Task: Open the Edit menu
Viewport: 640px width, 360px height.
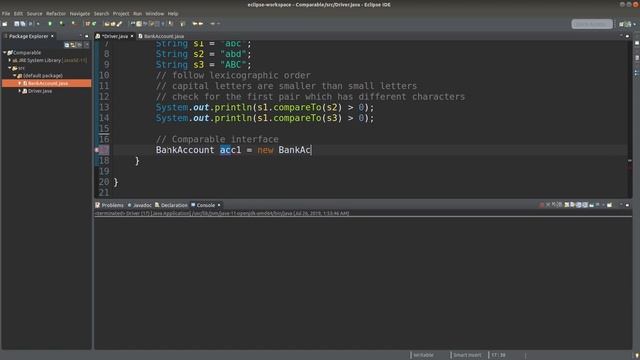Action: pyautogui.click(x=18, y=13)
